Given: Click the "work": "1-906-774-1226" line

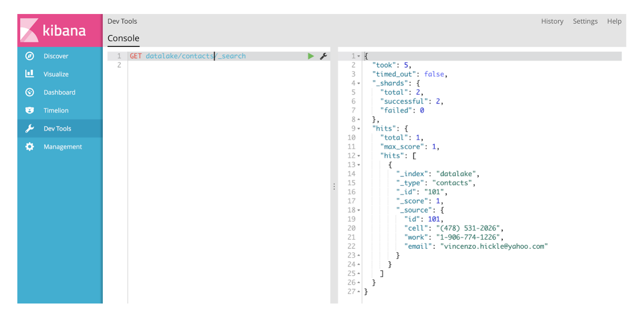Looking at the screenshot, I should tap(454, 237).
